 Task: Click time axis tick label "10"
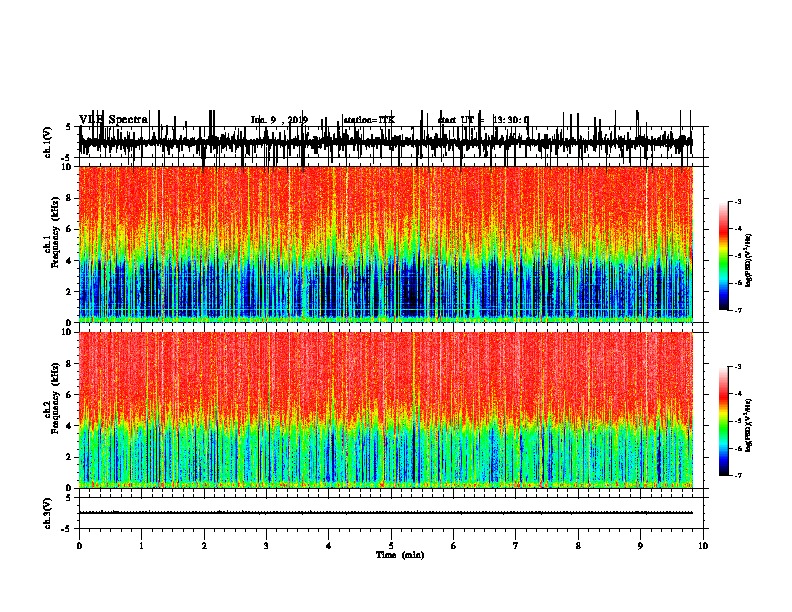tap(703, 546)
